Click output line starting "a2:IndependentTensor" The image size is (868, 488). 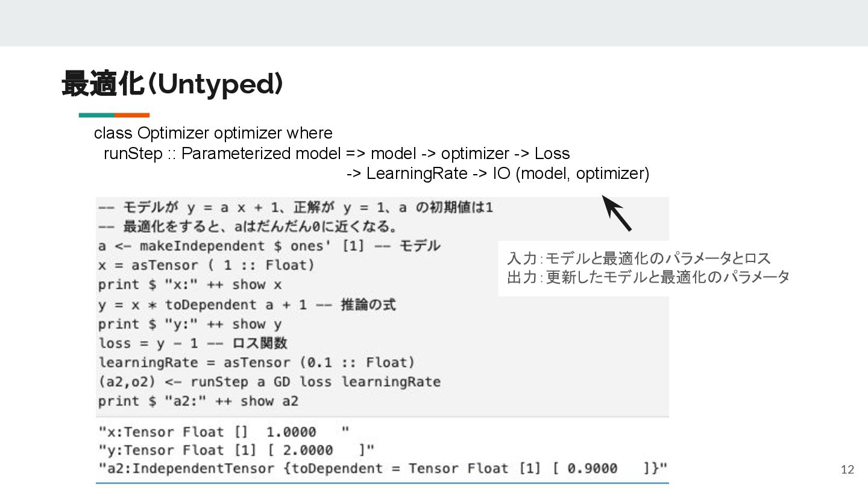pyautogui.click(x=383, y=468)
